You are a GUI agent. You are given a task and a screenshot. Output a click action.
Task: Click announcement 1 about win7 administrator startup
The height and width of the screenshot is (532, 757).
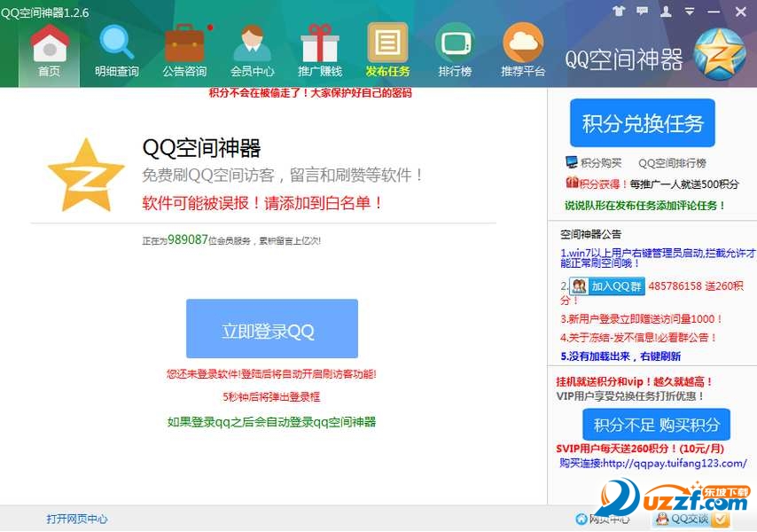click(x=658, y=258)
